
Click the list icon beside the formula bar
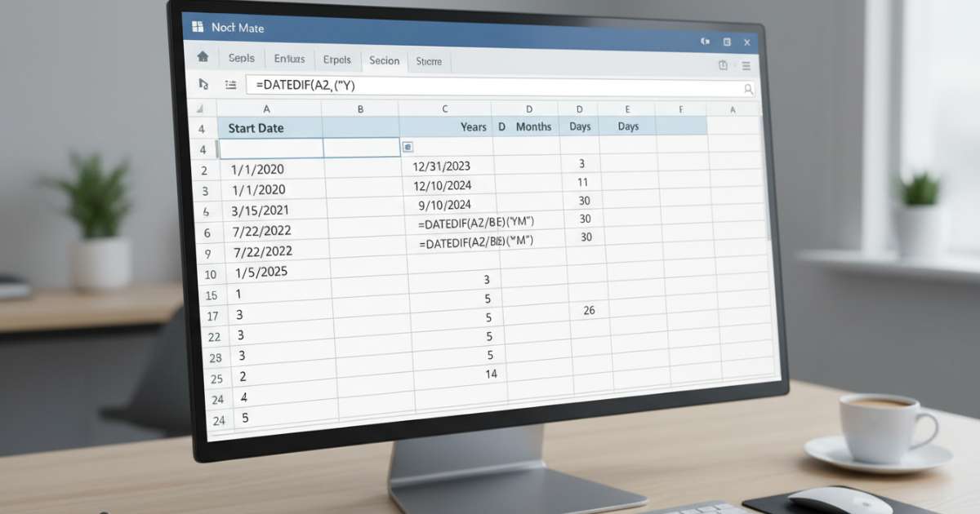pos(230,84)
